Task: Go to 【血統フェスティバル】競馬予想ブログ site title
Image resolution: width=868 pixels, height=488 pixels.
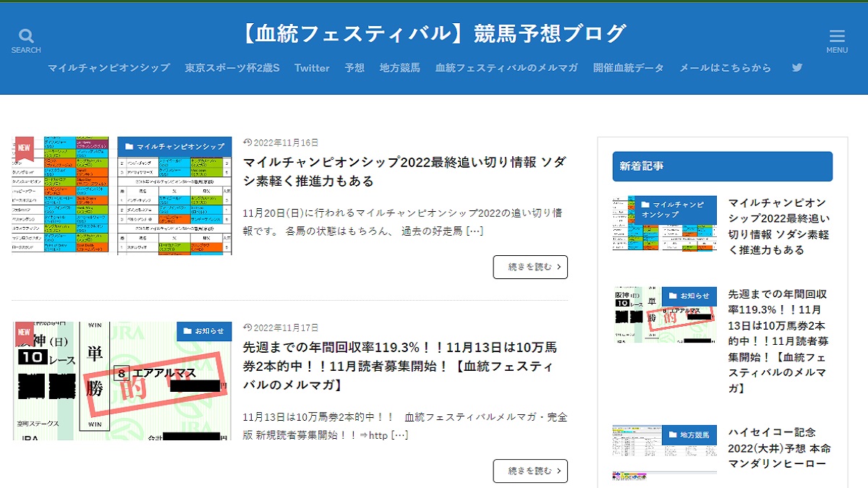Action: 434,33
